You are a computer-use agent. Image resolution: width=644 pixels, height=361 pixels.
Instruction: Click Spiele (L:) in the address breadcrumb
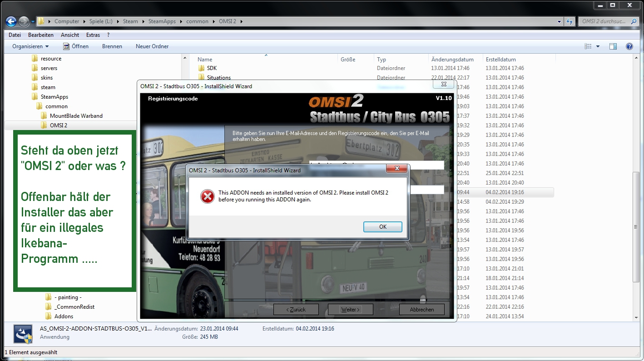101,21
